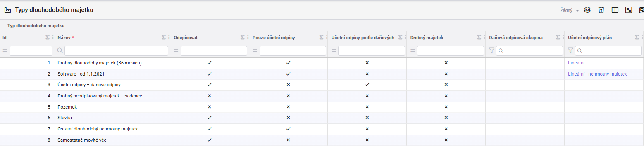The width and height of the screenshot is (644, 149).
Task: Select the Samostatné movité věci row
Action: [83, 140]
